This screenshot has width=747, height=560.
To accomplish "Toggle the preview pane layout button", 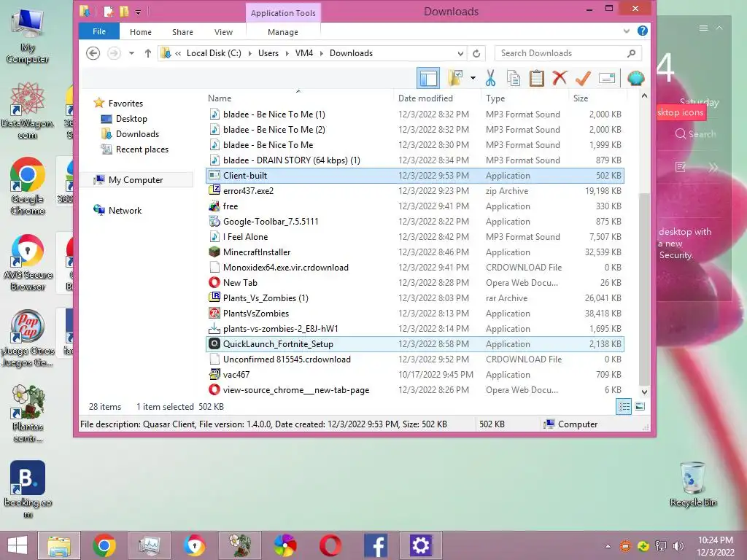I will pos(427,78).
